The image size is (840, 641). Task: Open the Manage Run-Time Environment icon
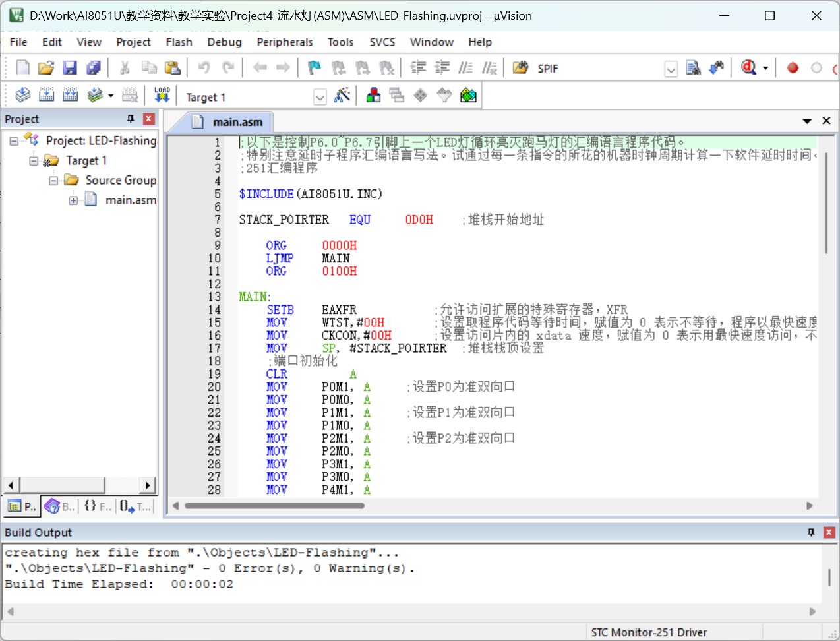pos(421,96)
